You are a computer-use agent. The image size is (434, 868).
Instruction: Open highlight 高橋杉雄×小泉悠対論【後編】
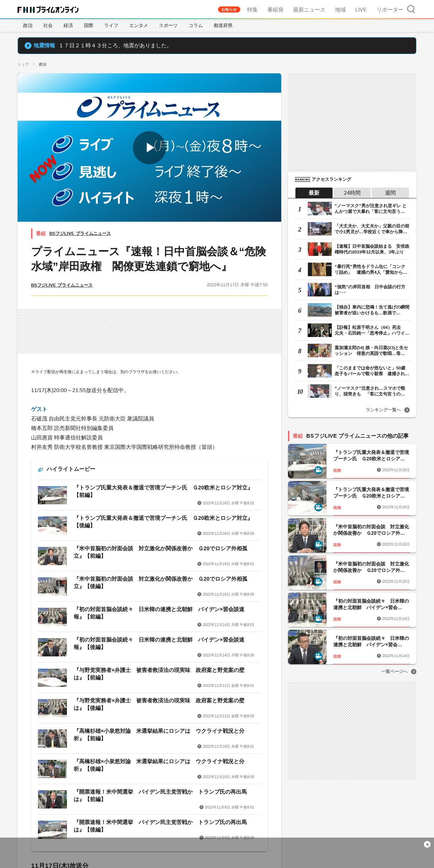pos(149,769)
